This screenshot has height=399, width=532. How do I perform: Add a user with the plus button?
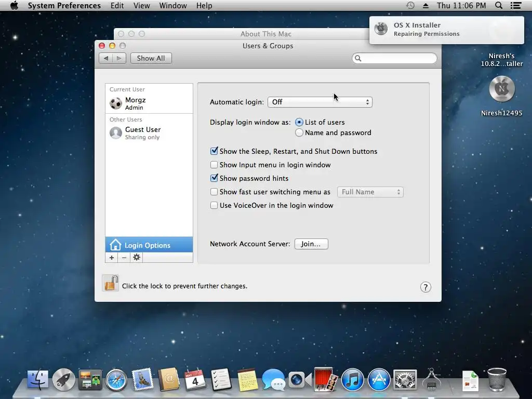tap(112, 258)
